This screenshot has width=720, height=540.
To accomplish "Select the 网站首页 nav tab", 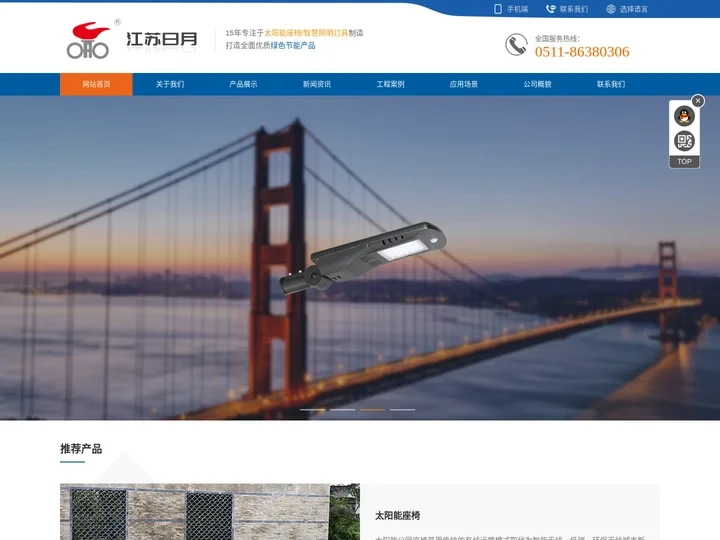I will pos(96,84).
